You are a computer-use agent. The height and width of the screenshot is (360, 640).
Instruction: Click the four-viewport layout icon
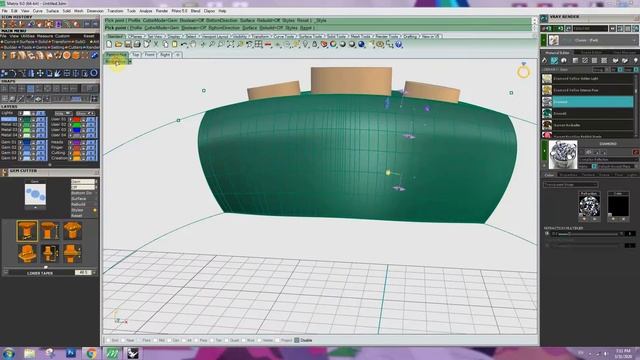(x=258, y=44)
